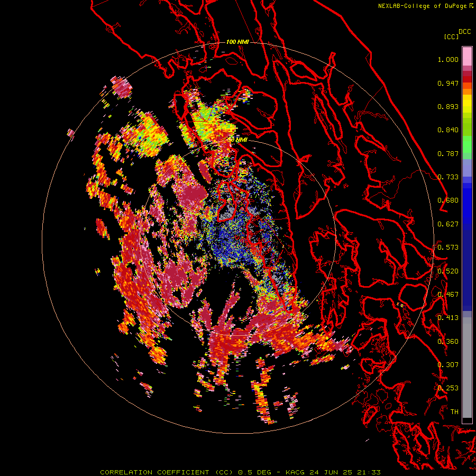Click the TH label at the scale bottom

[454, 412]
